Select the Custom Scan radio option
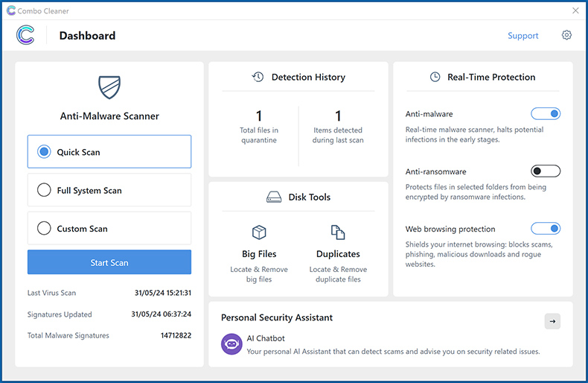 click(45, 229)
